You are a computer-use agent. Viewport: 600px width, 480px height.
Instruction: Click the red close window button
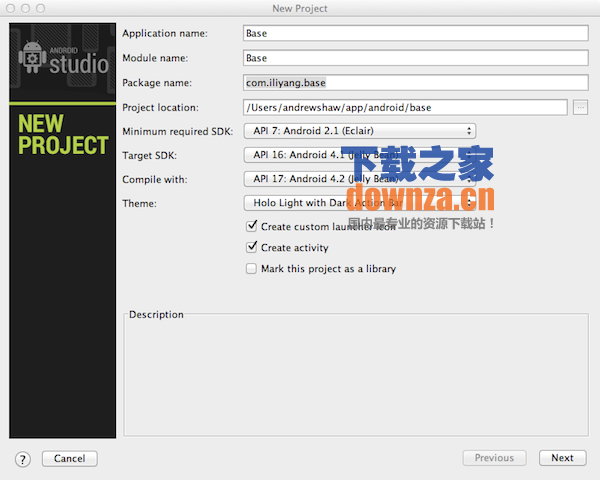click(x=11, y=8)
